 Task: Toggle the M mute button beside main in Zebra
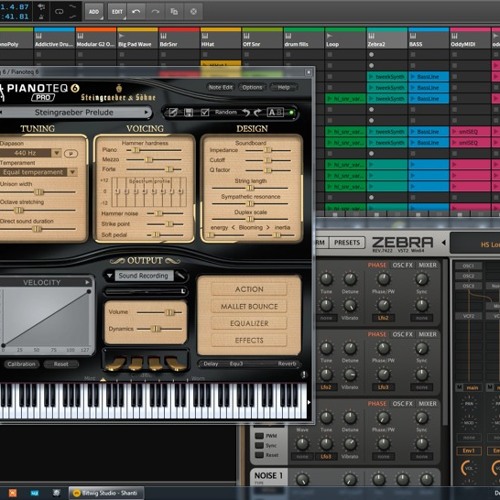coord(459,387)
